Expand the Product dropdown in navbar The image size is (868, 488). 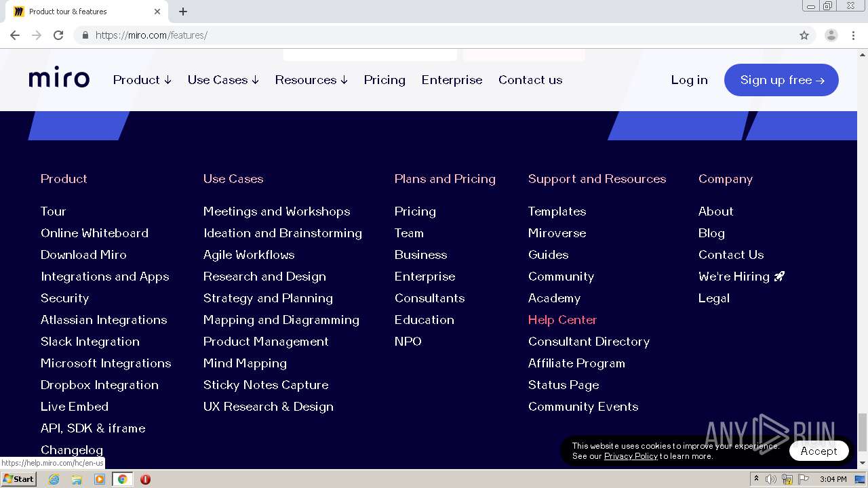142,80
